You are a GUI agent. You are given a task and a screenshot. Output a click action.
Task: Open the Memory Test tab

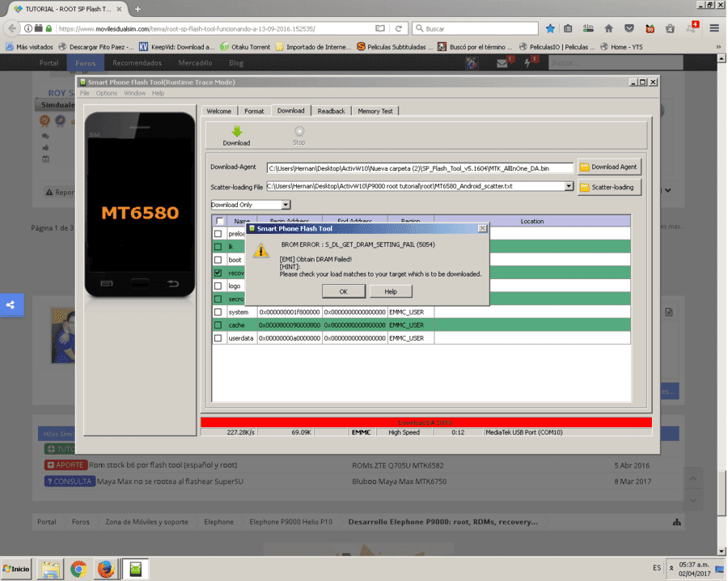point(375,112)
